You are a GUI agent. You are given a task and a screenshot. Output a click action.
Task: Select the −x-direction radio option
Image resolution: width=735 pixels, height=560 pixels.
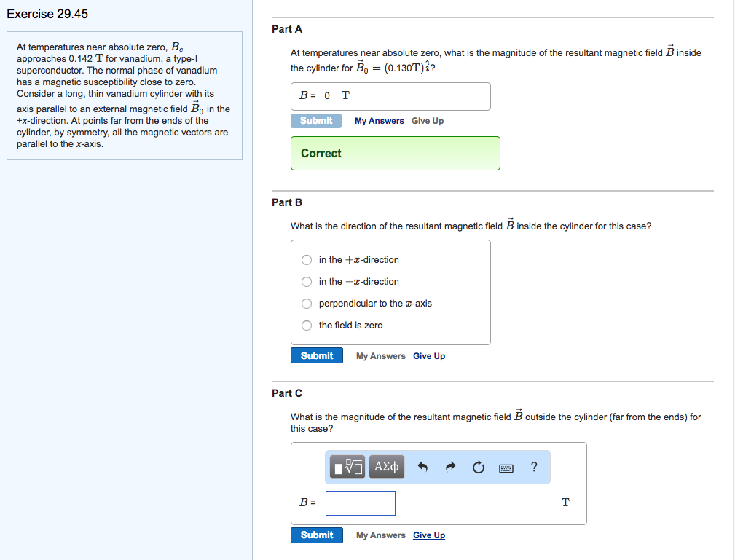tap(307, 282)
